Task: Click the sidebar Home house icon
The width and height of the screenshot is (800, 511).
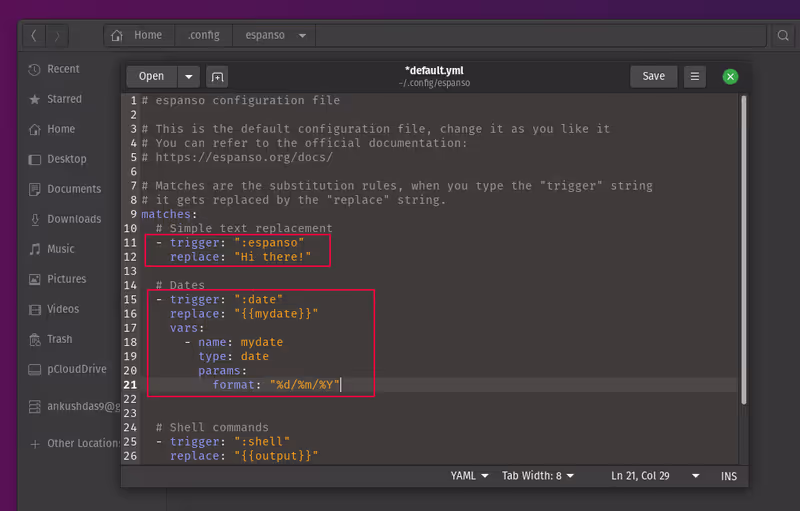Action: [34, 130]
